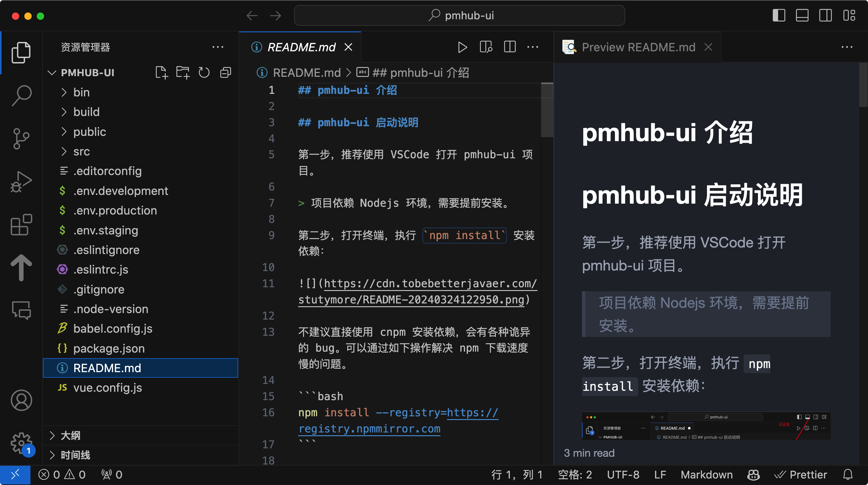Open the chat/comments view in activity bar
This screenshot has width=868, height=485.
[x=21, y=310]
